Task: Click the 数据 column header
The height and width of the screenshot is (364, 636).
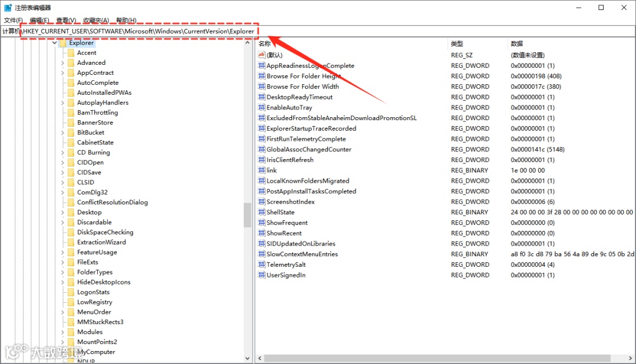Action: [x=571, y=44]
